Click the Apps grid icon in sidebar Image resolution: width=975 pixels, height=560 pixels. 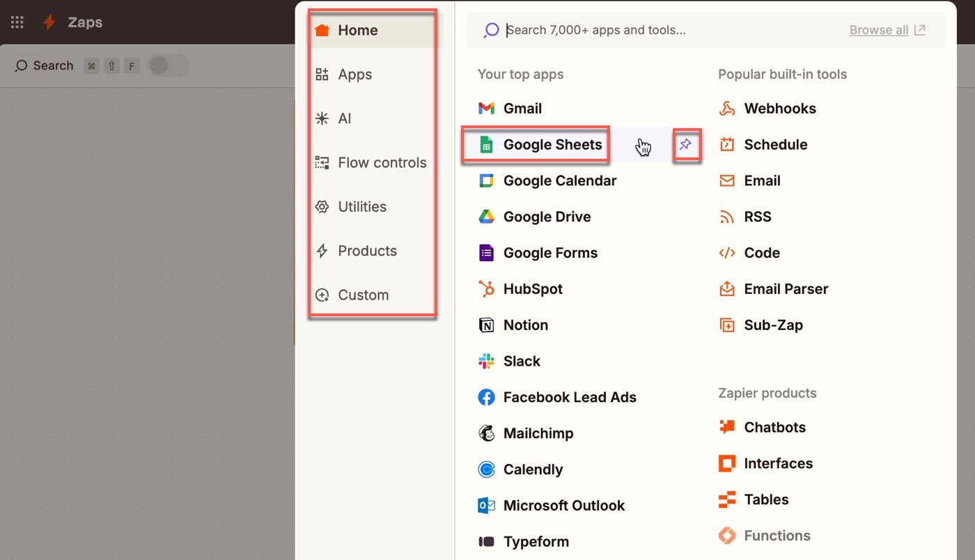(322, 75)
